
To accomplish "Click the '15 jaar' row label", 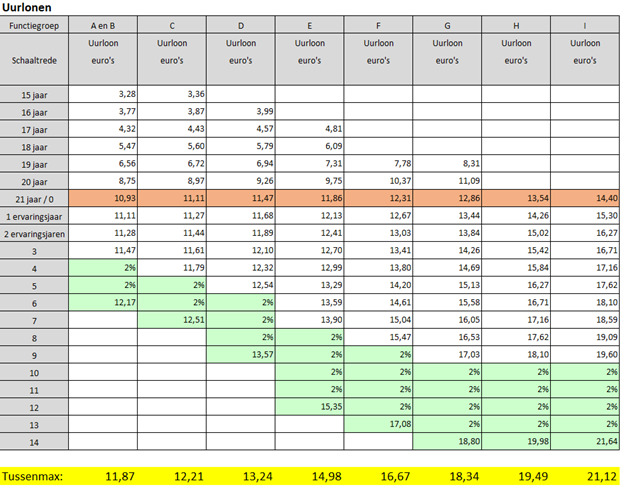I will (35, 94).
